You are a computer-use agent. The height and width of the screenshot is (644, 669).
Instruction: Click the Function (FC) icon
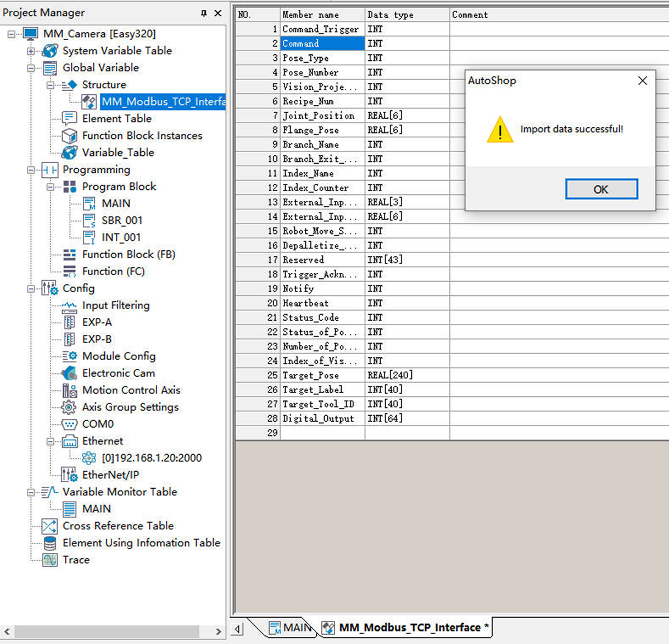tap(70, 272)
